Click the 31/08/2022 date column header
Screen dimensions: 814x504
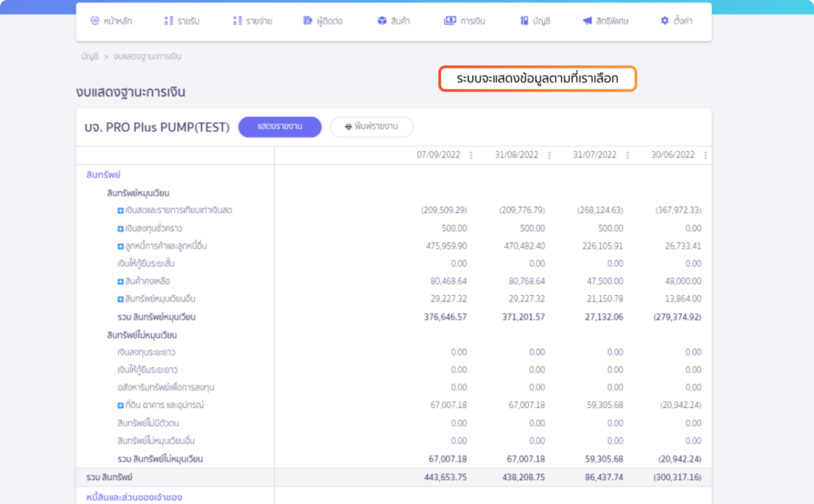[x=517, y=155]
